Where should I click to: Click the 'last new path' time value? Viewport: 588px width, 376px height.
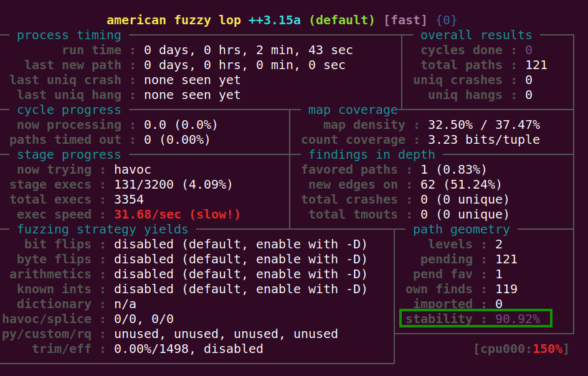[x=245, y=65]
